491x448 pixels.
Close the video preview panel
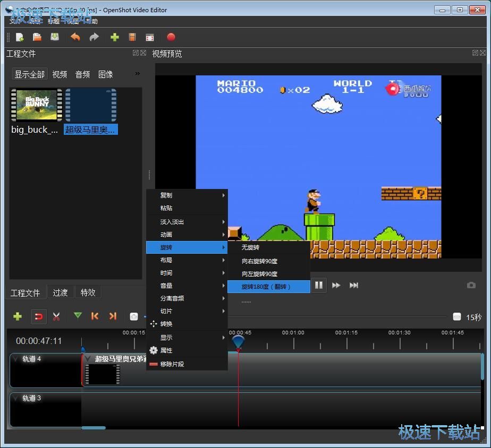482,53
